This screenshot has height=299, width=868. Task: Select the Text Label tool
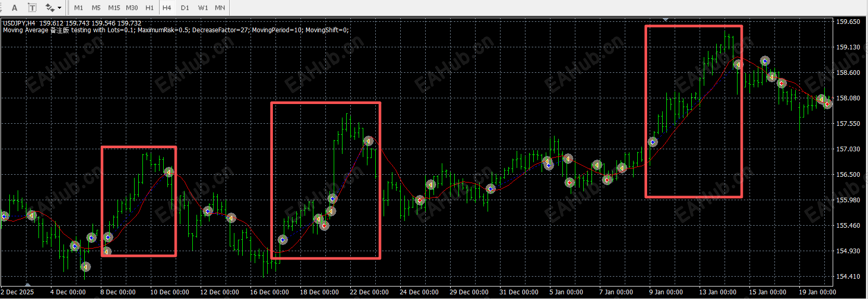point(32,8)
